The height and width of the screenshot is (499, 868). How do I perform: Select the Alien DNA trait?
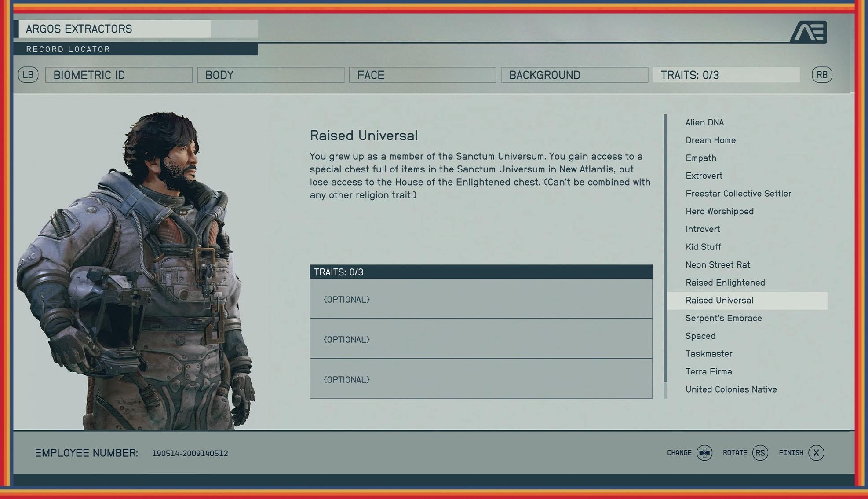click(704, 122)
